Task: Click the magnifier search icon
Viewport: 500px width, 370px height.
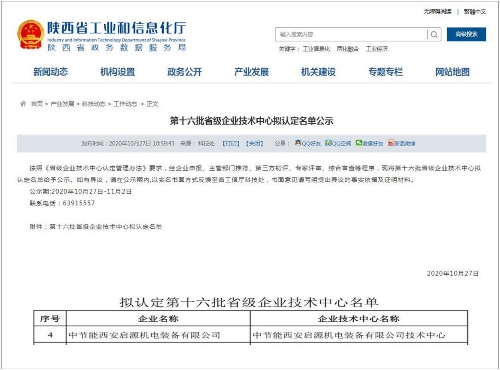Action: pyautogui.click(x=434, y=34)
